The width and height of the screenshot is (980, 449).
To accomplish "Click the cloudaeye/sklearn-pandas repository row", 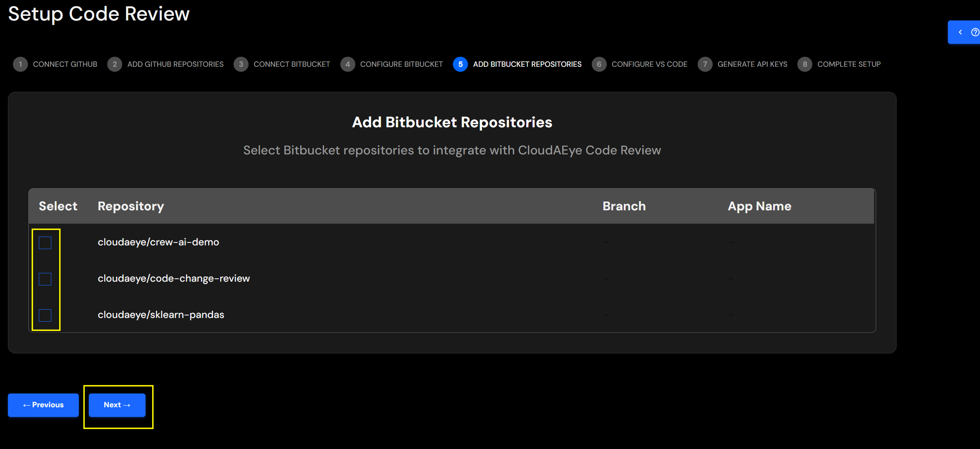I will 161,315.
